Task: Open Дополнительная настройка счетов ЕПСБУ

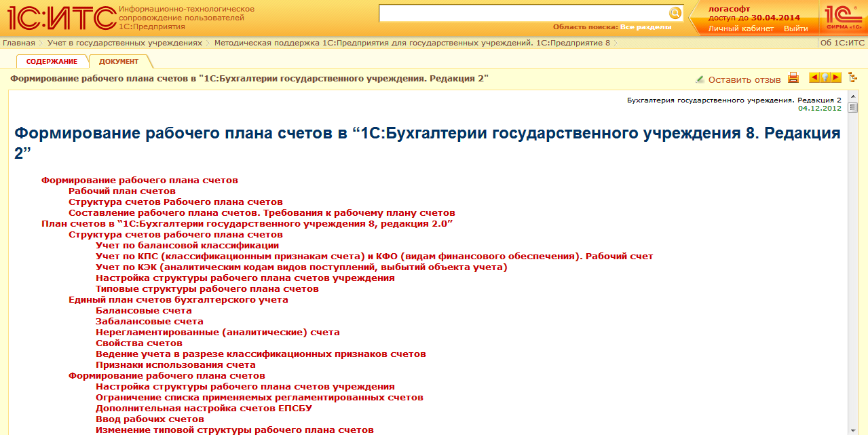Action: [204, 409]
